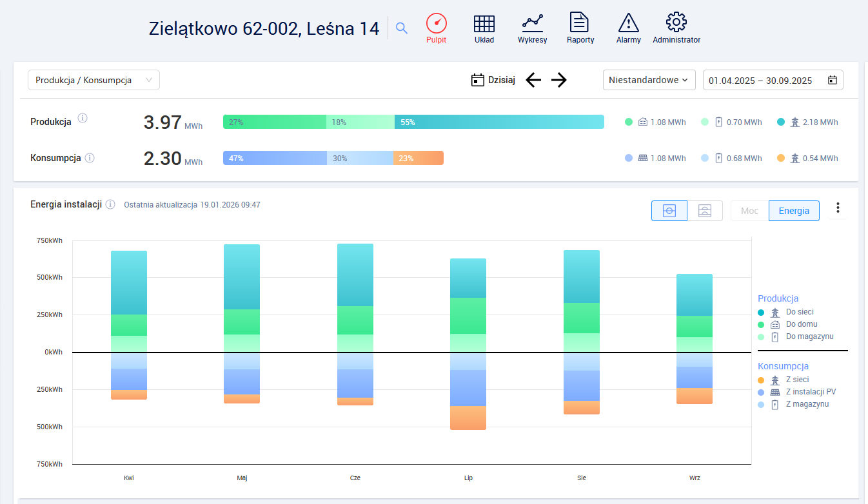Open three-dot chart options menu
Screen dimensions: 868x504
pos(838,208)
